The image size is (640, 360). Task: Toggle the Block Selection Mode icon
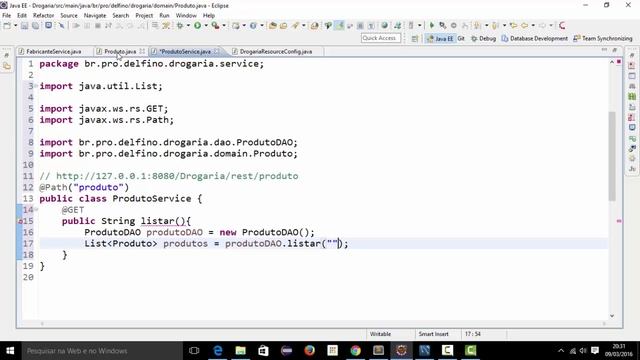[360, 26]
